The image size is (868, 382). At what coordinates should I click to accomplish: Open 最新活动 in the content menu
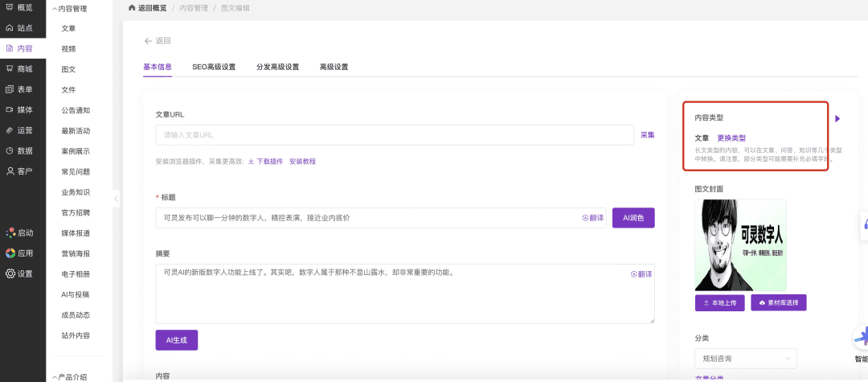[x=76, y=130]
